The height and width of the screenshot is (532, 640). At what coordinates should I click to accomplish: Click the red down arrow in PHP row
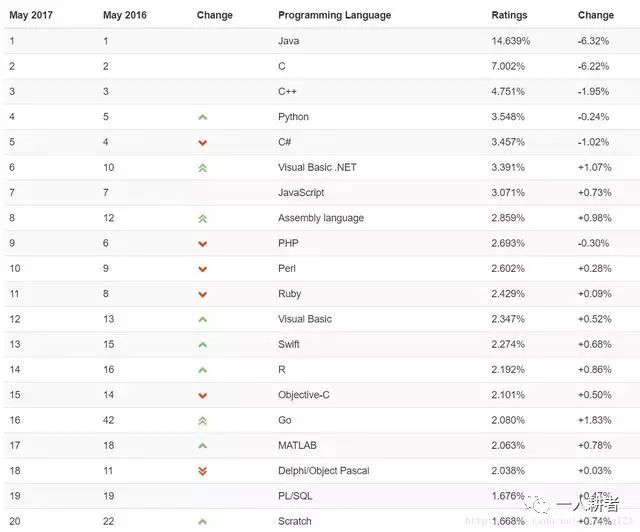[202, 244]
